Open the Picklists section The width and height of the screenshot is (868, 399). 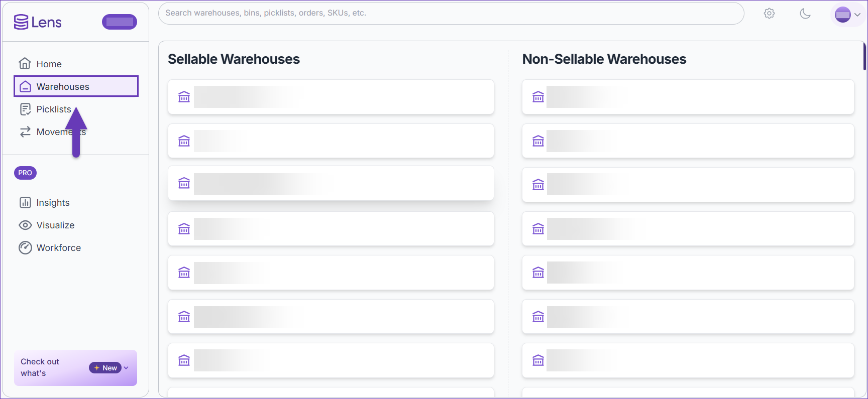coord(76,109)
